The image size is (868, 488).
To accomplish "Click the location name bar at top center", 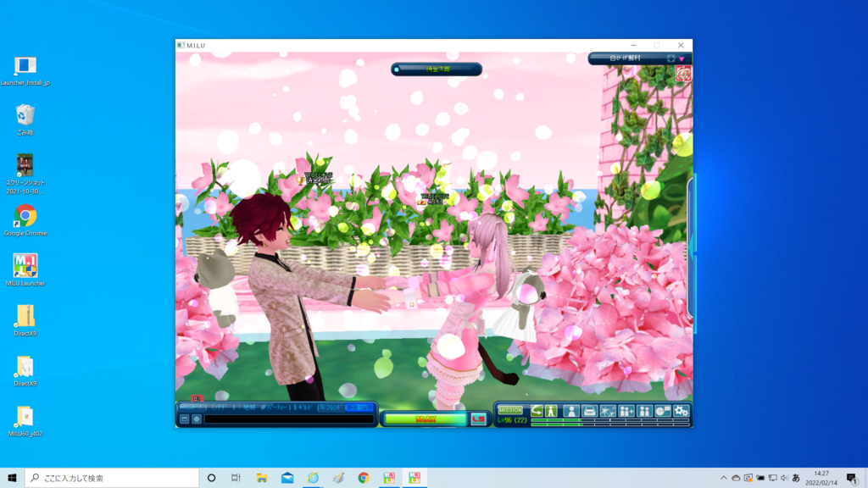I will pyautogui.click(x=437, y=69).
